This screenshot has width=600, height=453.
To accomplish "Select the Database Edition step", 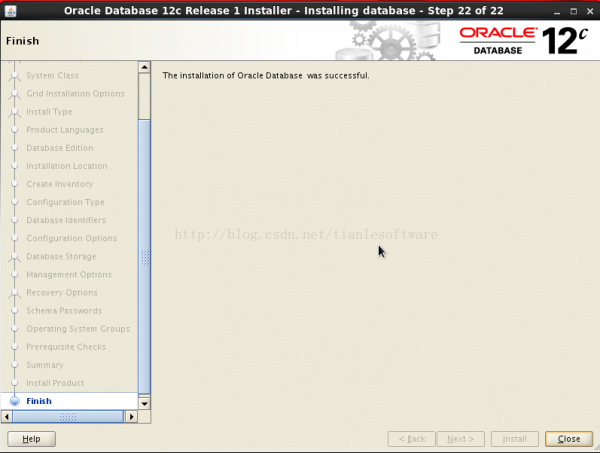I will point(60,148).
